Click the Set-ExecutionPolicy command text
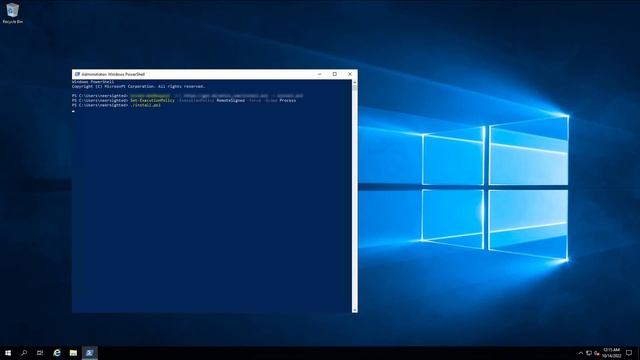The height and width of the screenshot is (360, 640). (152, 100)
